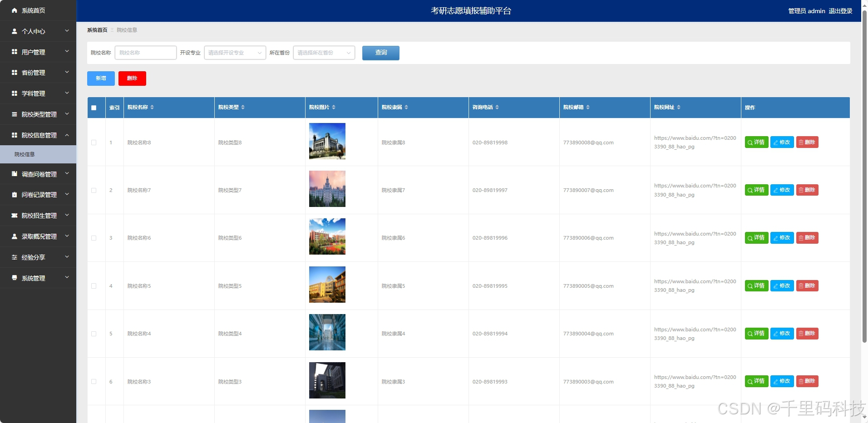The image size is (868, 423).
Task: Click red 删除 for 院校名称5 row
Action: click(x=807, y=286)
